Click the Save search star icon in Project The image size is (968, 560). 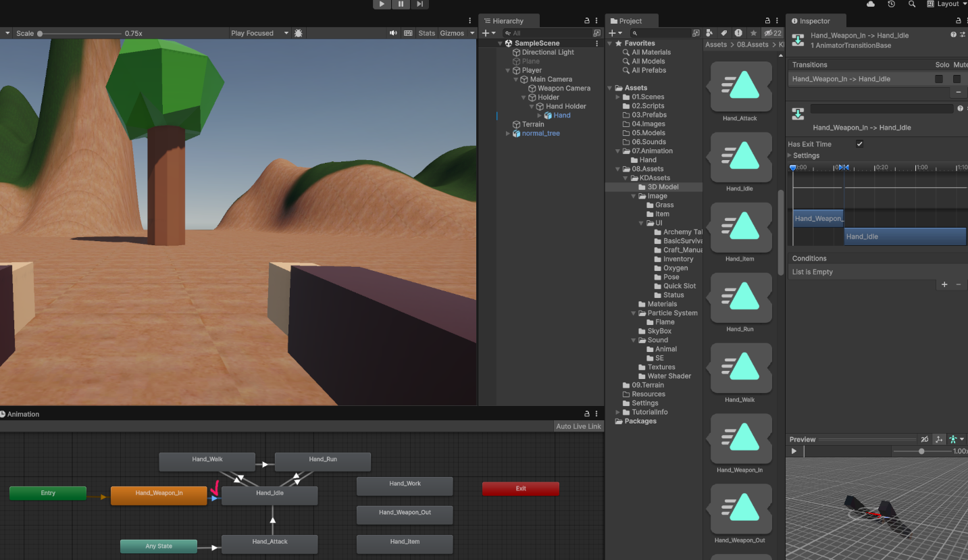tap(753, 33)
